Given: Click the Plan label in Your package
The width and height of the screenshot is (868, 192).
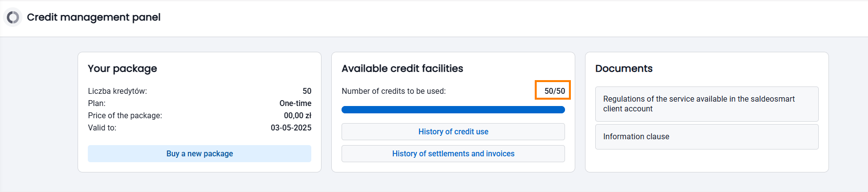Looking at the screenshot, I should coord(97,103).
